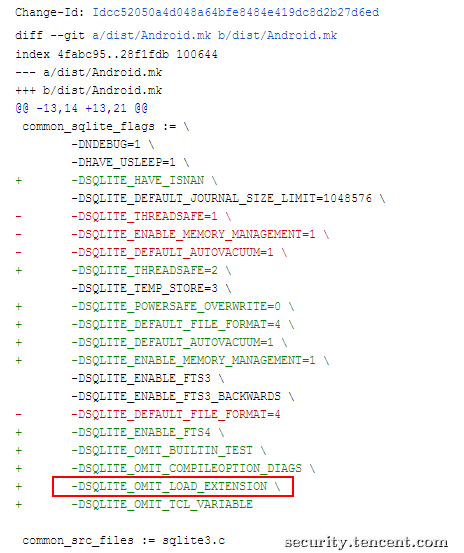
Task: Click the DSQLITE_OMIT_BUILTIN_TEST line
Action: click(x=169, y=450)
